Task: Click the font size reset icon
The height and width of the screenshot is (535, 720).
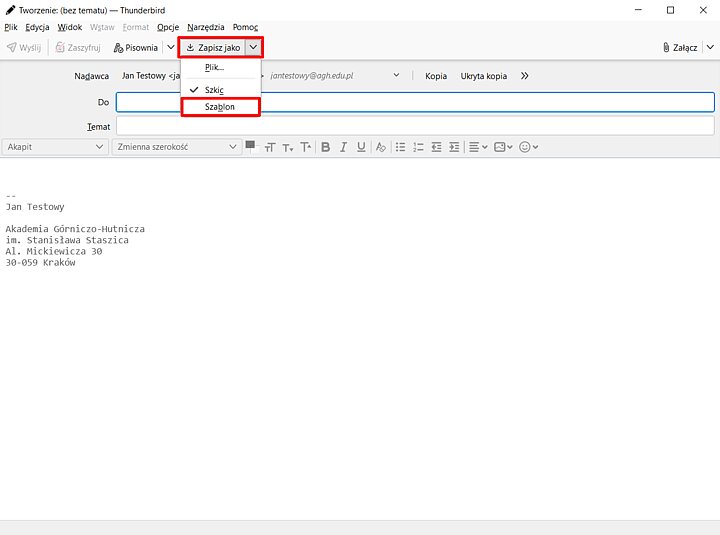Action: coord(270,147)
